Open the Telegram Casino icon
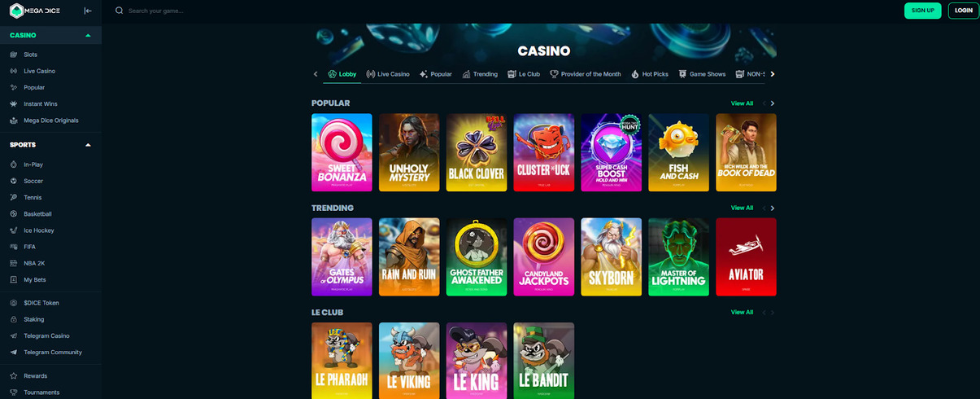This screenshot has width=980, height=399. click(14, 335)
